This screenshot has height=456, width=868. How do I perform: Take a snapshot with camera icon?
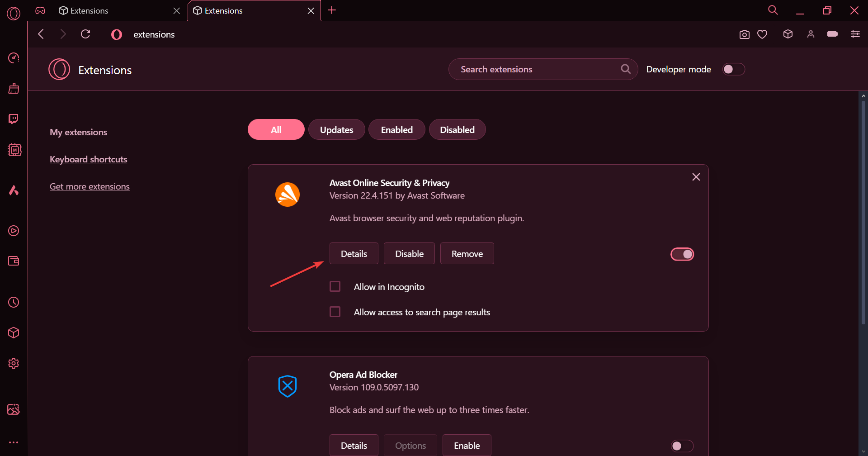point(744,34)
